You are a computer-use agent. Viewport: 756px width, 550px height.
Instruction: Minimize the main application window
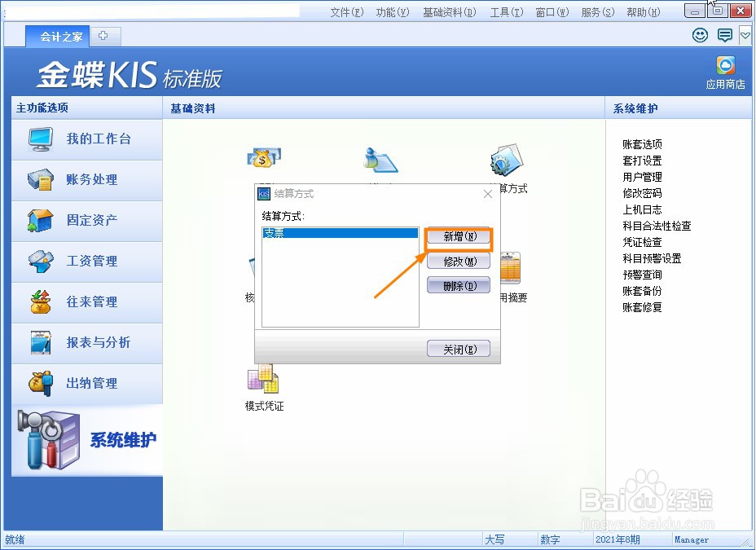(695, 11)
